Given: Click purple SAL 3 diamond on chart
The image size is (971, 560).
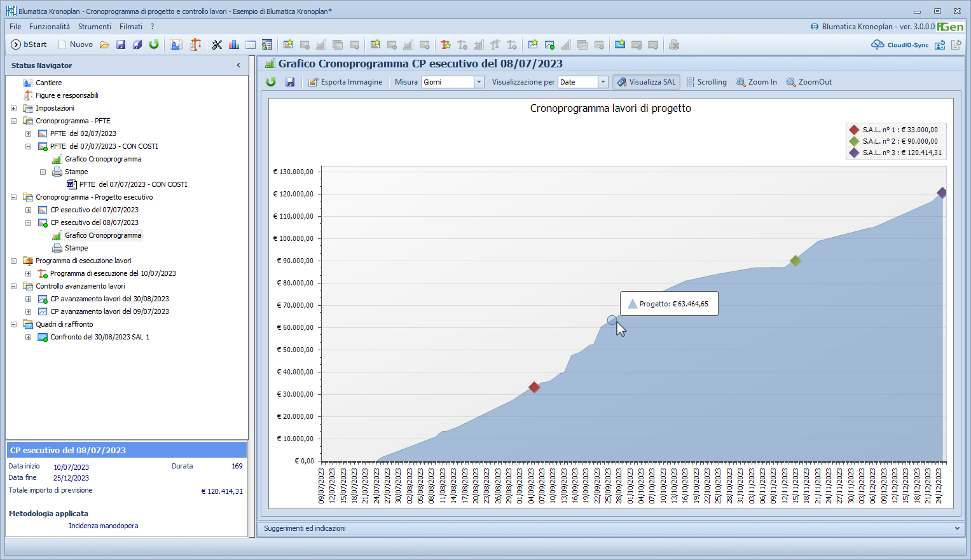Looking at the screenshot, I should pos(942,193).
